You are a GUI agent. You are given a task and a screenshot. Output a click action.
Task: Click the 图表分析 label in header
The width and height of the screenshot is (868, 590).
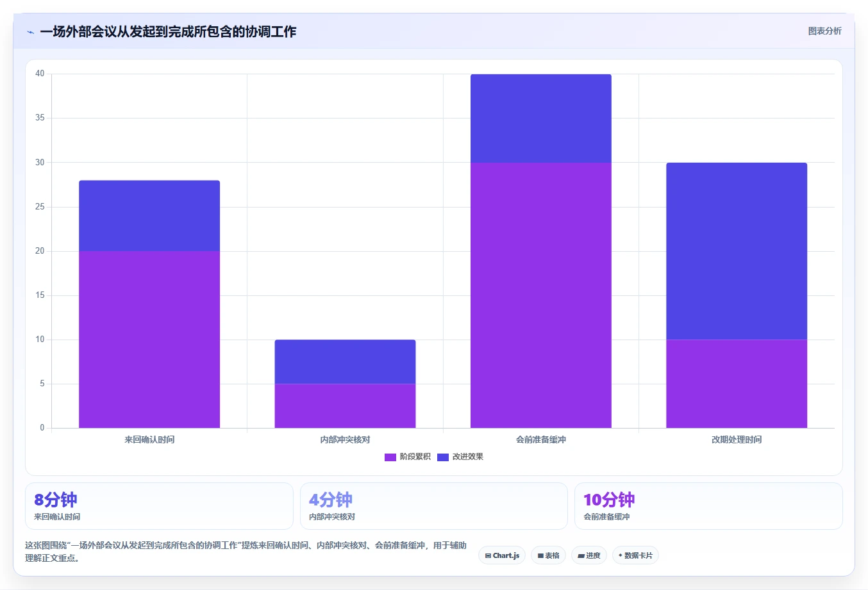[x=824, y=31]
